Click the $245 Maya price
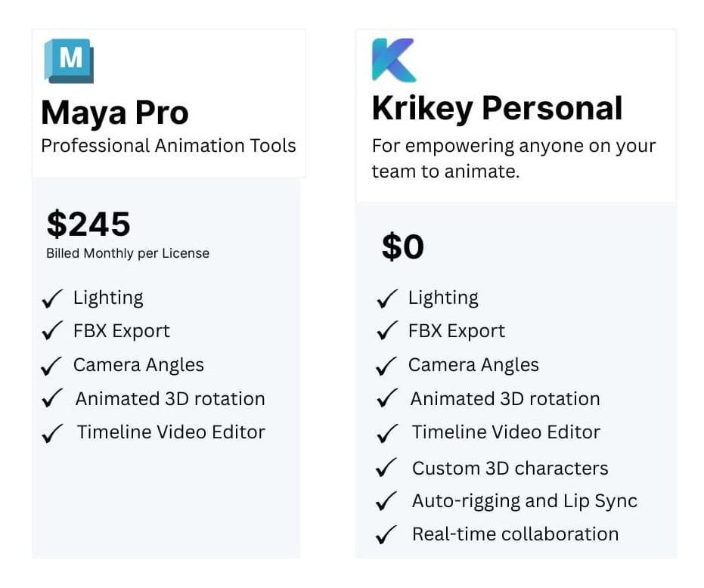 tap(88, 224)
